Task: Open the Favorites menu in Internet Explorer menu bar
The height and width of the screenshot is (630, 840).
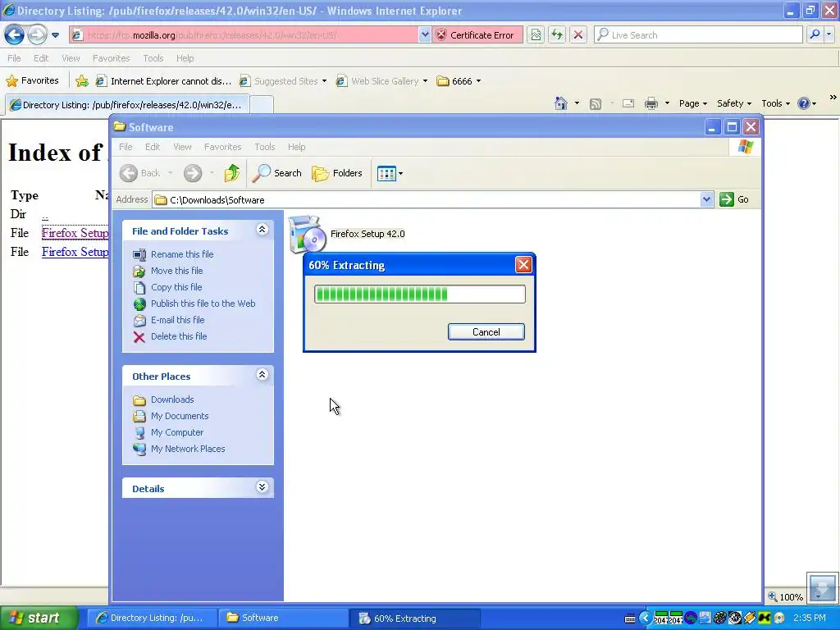Action: 111,58
